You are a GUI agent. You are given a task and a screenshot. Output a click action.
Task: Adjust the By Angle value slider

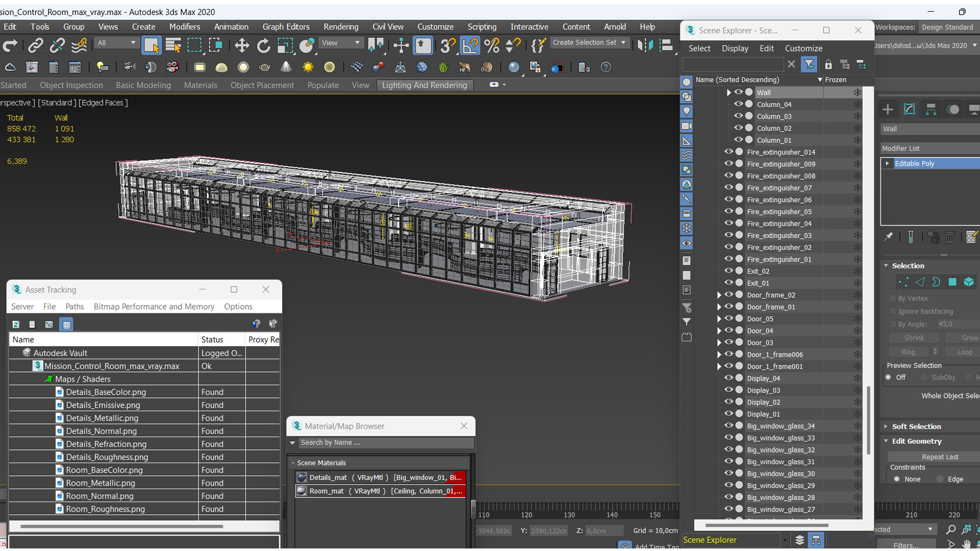[956, 324]
